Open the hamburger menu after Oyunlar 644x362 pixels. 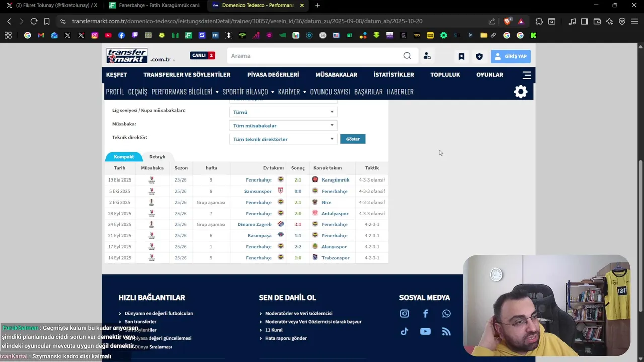coord(527,75)
